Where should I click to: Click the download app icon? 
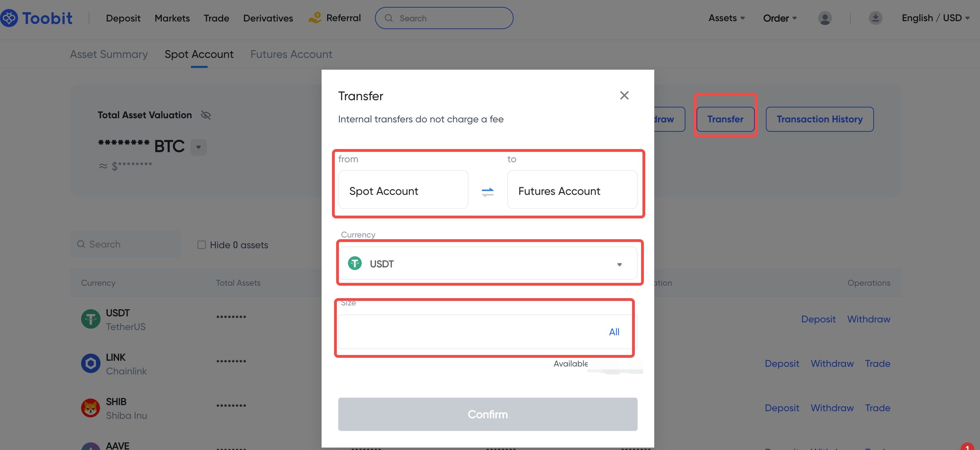[x=875, y=18]
